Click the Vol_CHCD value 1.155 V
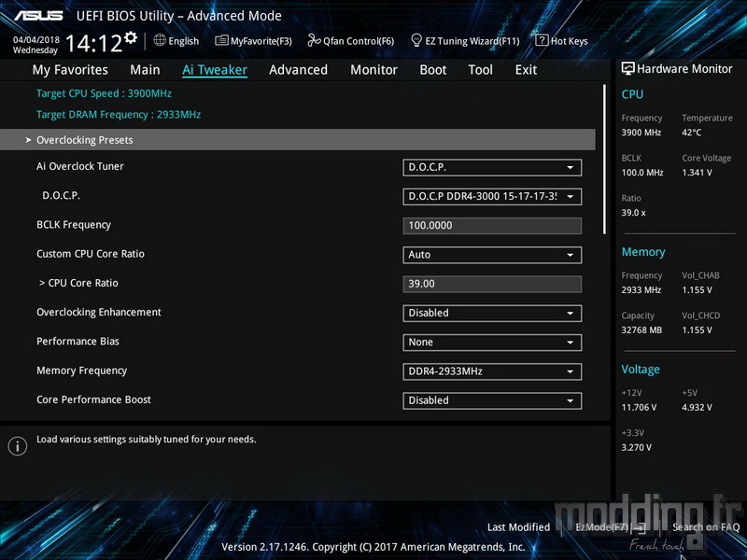747x560 pixels. pos(697,330)
